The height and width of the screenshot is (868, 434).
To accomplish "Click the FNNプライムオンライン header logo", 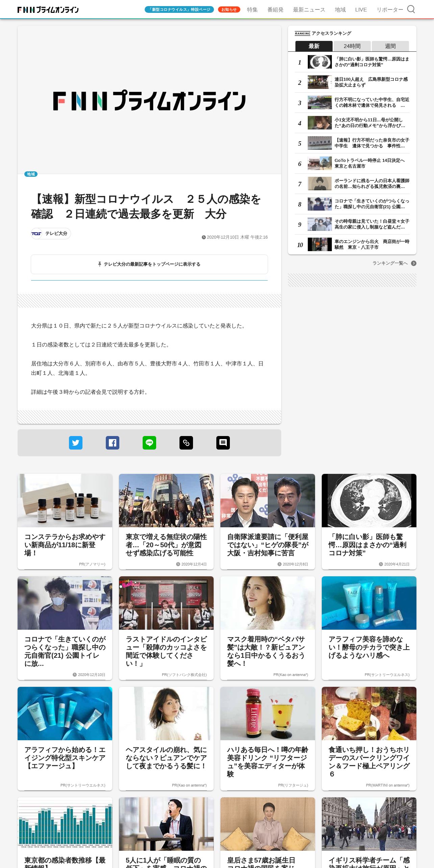I will (x=48, y=9).
